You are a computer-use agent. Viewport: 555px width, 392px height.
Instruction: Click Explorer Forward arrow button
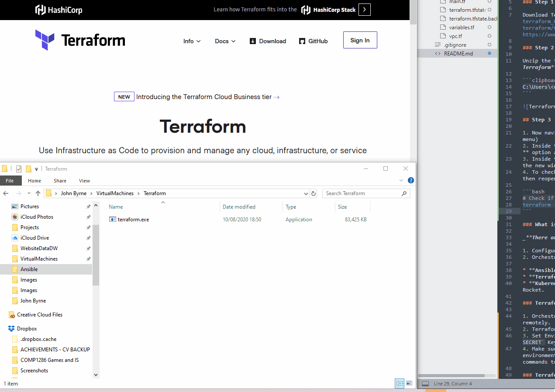pyautogui.click(x=19, y=193)
